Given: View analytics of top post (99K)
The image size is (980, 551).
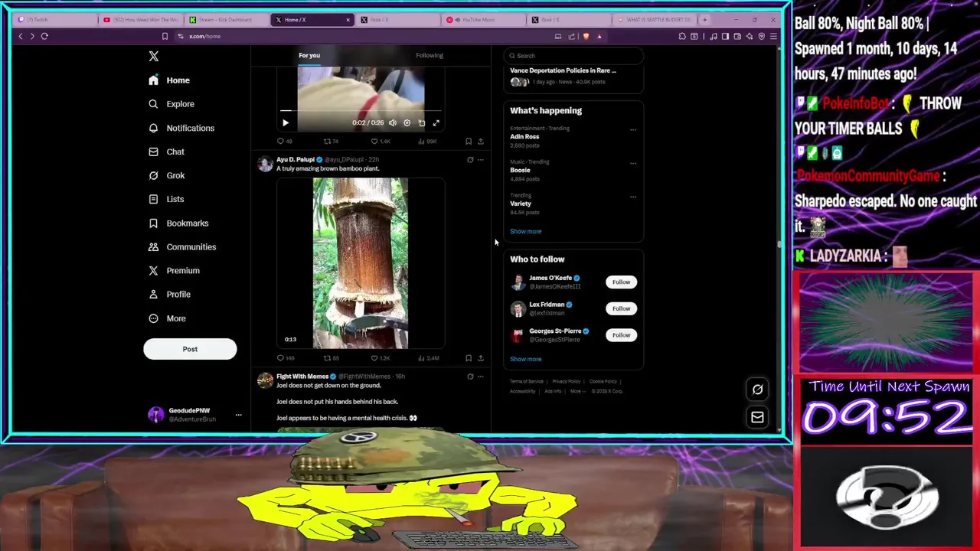Looking at the screenshot, I should pyautogui.click(x=427, y=142).
